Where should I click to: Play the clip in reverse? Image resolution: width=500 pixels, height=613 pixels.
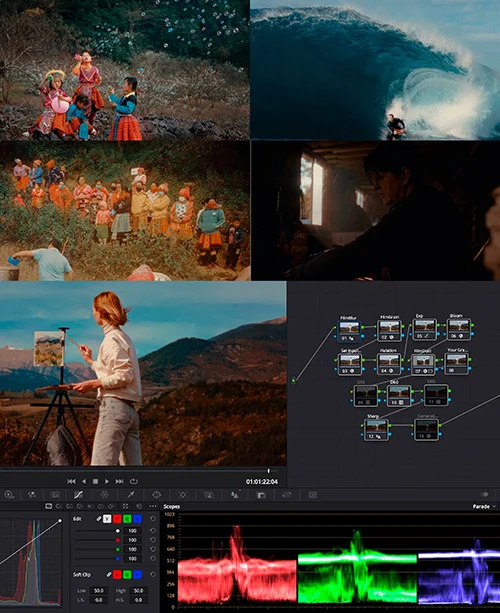coord(84,481)
